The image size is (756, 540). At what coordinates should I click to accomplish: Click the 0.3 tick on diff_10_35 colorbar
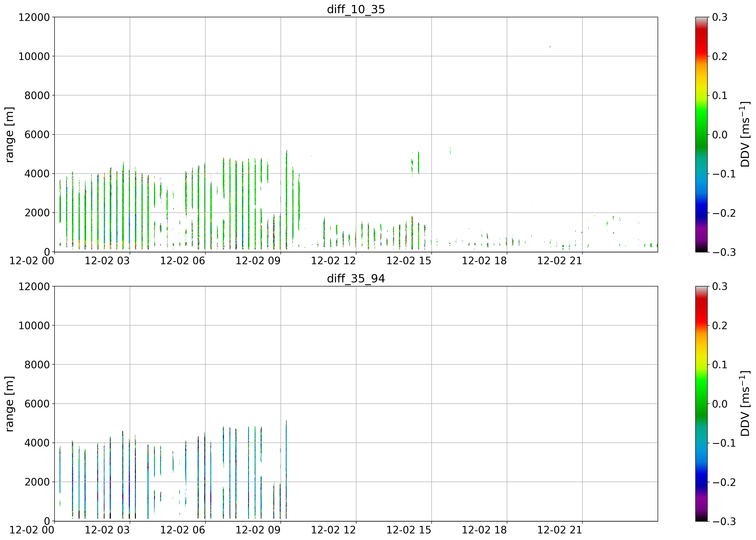pos(720,17)
